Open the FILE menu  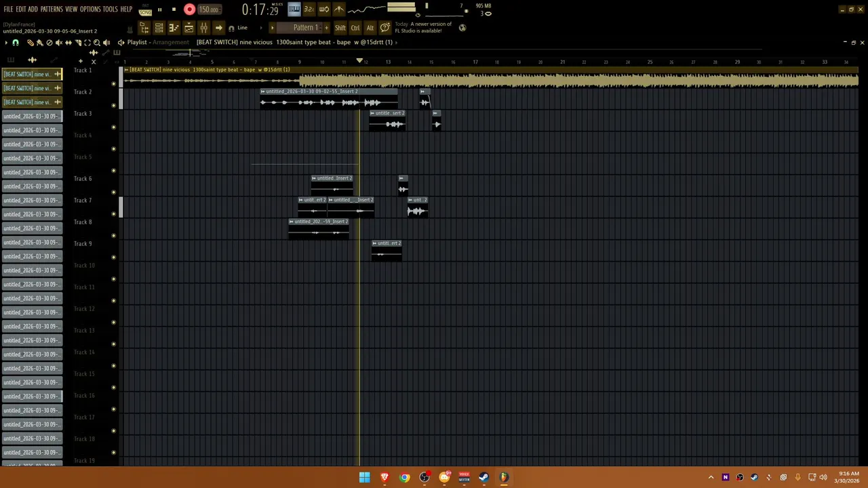(x=8, y=9)
